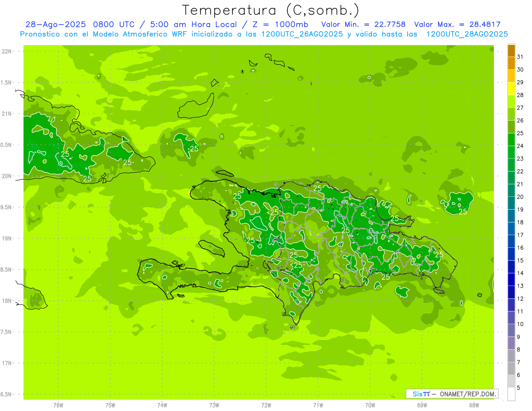Click the 69W longitude axis label
532x411 pixels.
[x=422, y=405]
